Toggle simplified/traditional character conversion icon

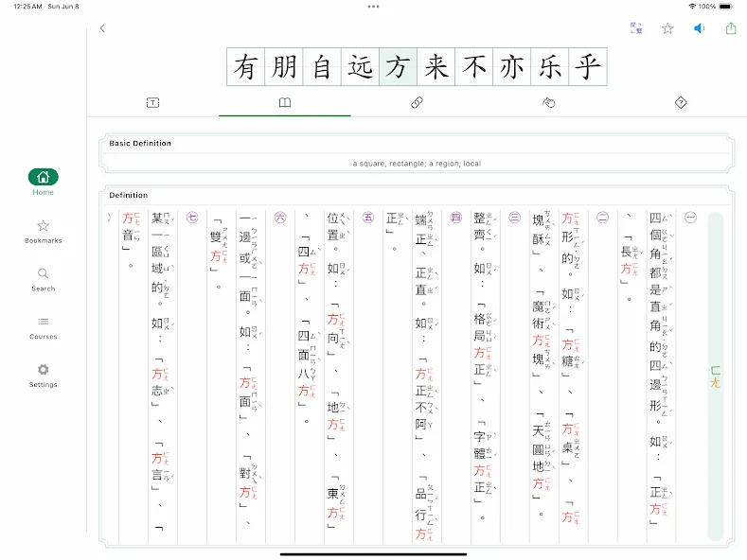point(636,28)
